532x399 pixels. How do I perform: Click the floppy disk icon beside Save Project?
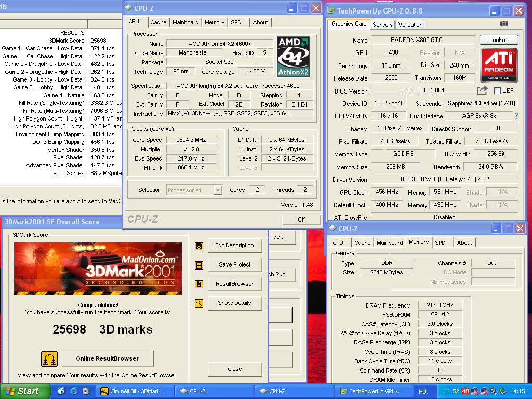pos(199,265)
